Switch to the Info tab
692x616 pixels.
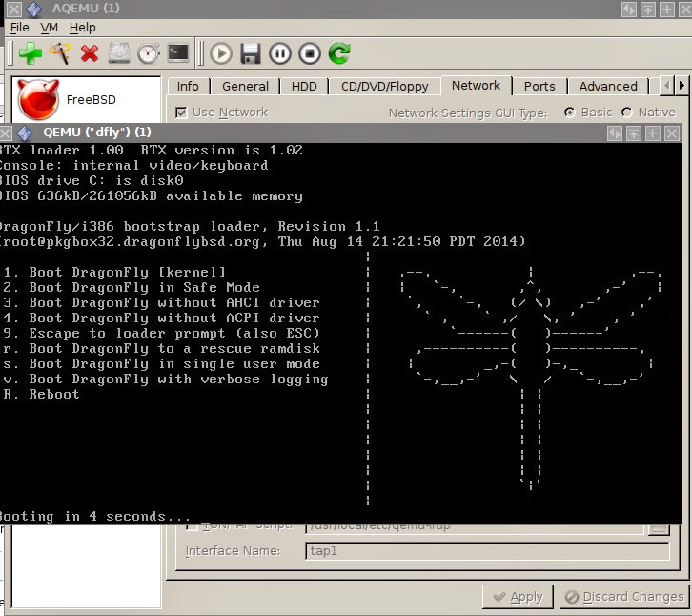click(188, 86)
